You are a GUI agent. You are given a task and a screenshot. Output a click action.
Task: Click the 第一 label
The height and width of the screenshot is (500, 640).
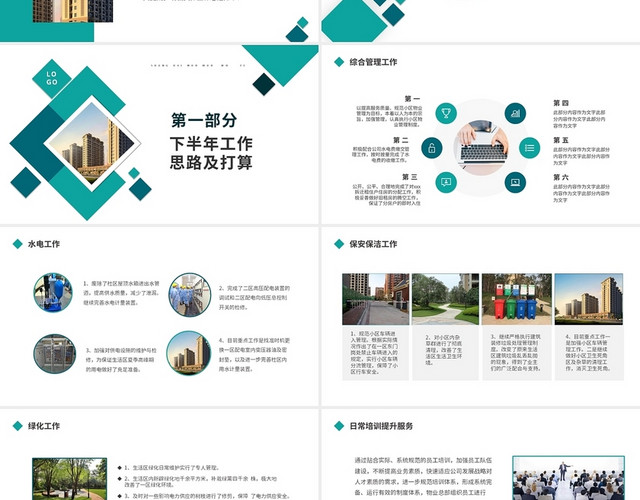pos(412,98)
